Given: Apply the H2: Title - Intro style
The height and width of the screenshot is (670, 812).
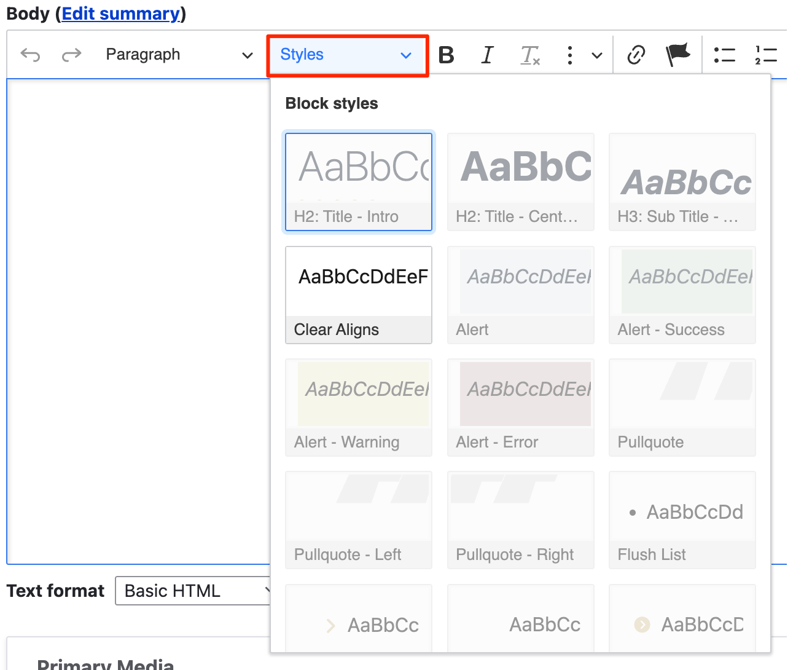Looking at the screenshot, I should click(x=359, y=182).
